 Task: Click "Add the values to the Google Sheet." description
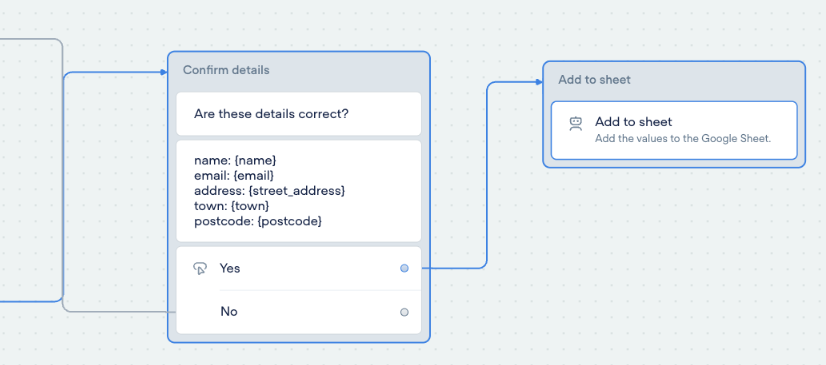point(683,139)
